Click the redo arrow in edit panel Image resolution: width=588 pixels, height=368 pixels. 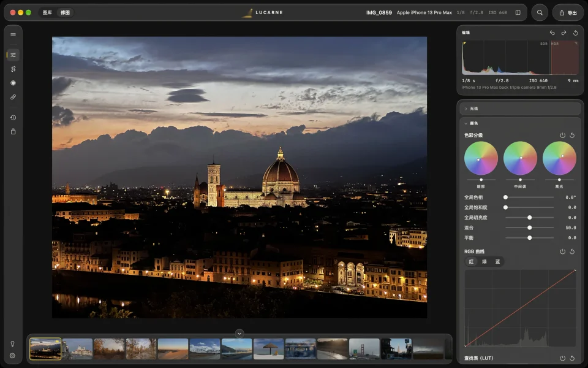click(563, 33)
